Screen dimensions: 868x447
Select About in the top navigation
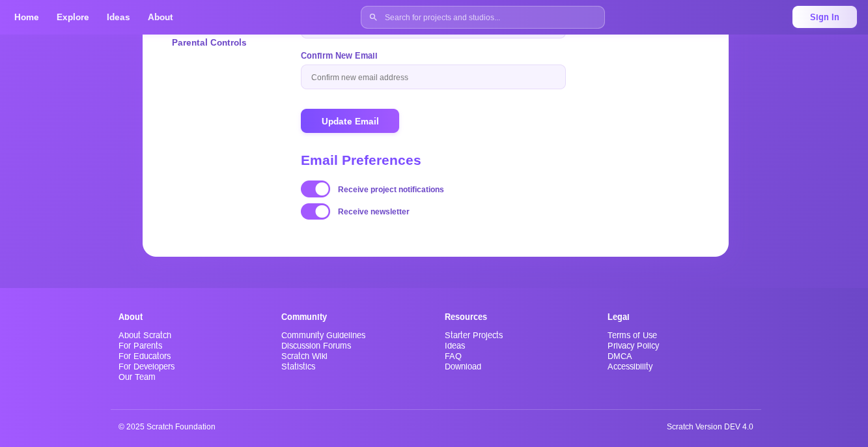pos(160,17)
